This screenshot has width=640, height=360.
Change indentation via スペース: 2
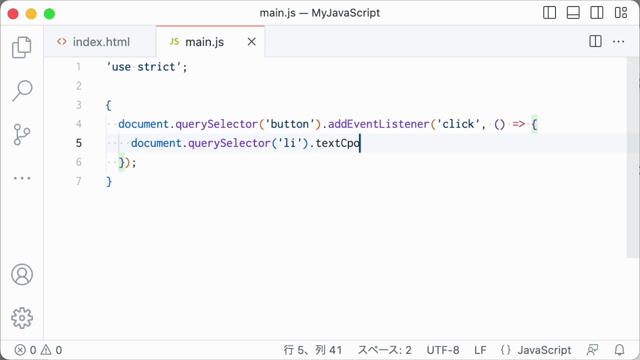pos(384,350)
